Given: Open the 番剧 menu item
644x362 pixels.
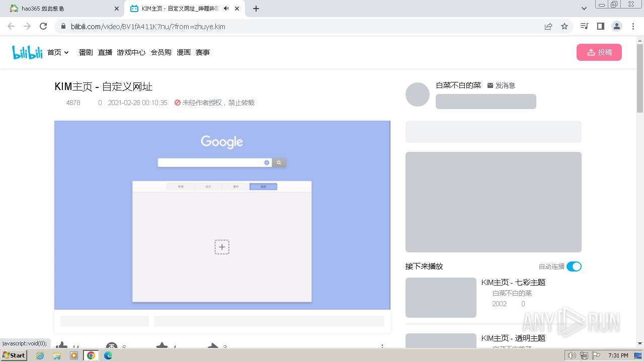Looking at the screenshot, I should click(x=86, y=52).
